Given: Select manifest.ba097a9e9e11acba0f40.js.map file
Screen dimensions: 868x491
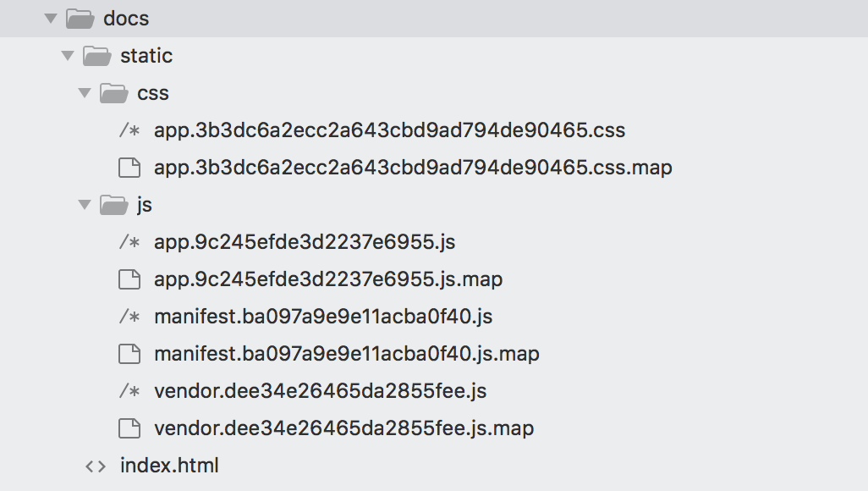Looking at the screenshot, I should coord(347,354).
